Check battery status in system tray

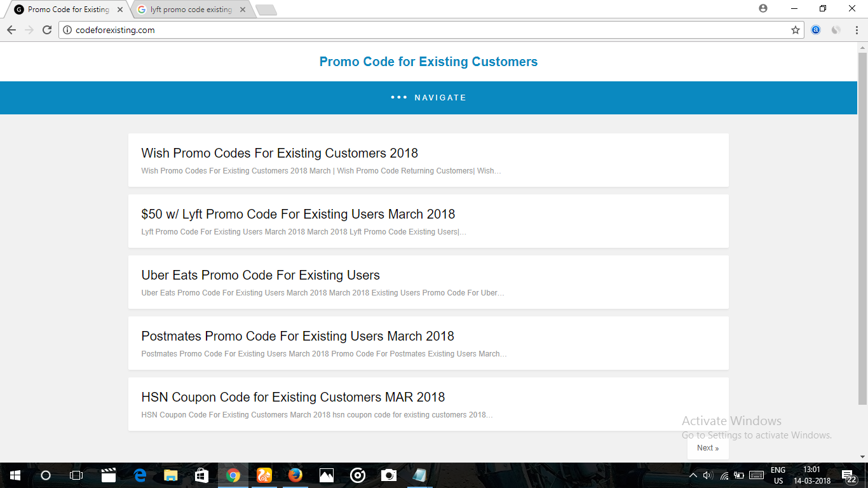739,475
